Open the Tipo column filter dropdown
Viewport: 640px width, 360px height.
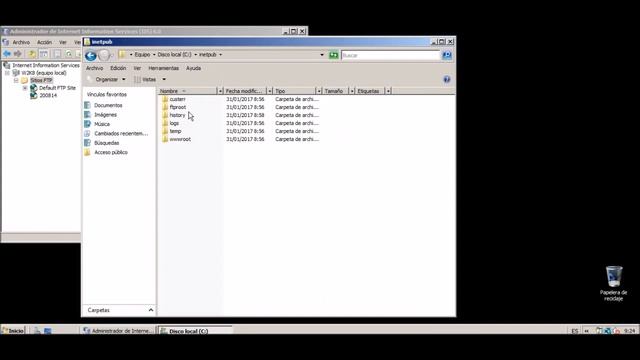click(x=319, y=91)
